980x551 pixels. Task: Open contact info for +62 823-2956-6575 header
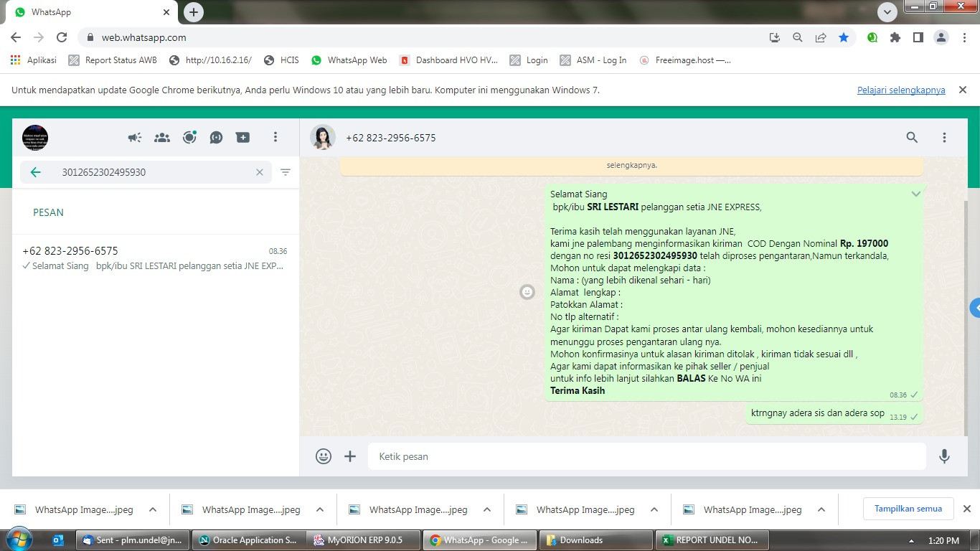391,138
